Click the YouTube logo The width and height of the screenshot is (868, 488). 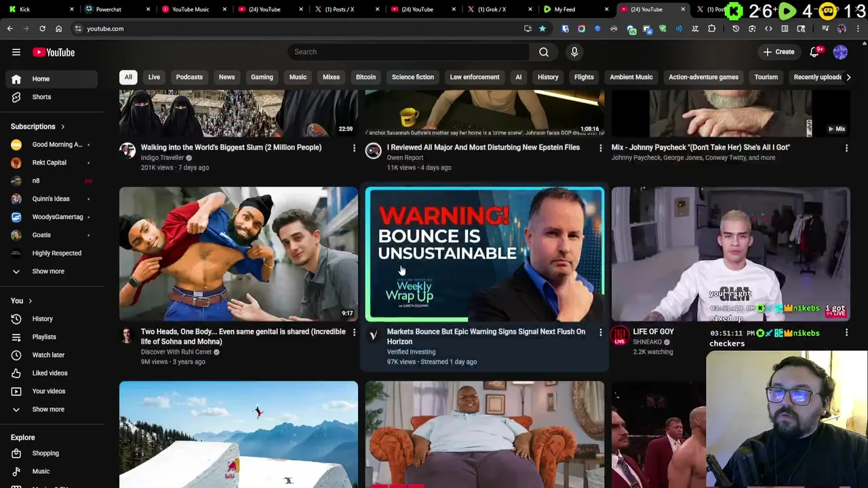[x=54, y=52]
